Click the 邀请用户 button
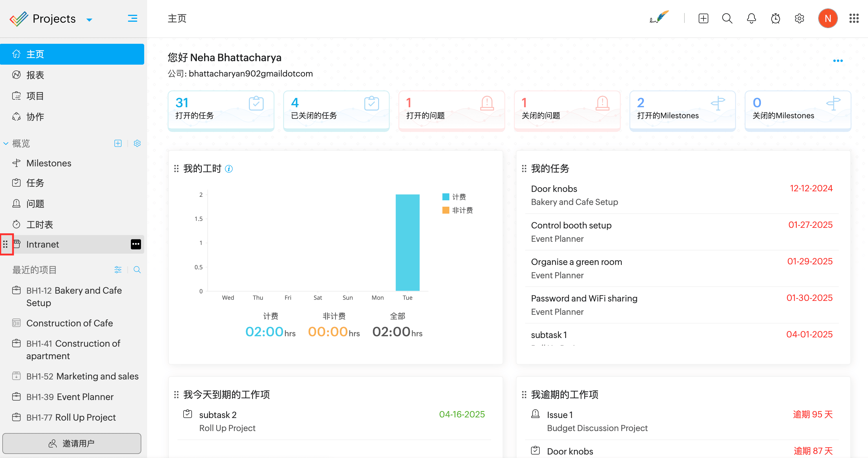This screenshot has width=868, height=458. coord(72,443)
